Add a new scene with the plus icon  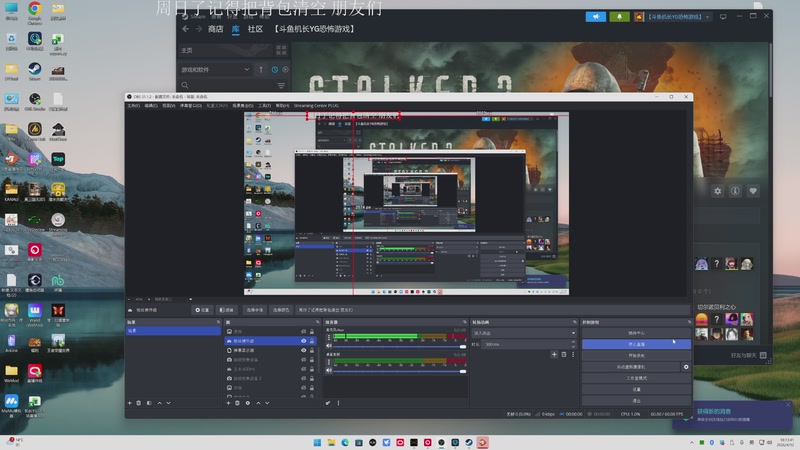pyautogui.click(x=130, y=403)
